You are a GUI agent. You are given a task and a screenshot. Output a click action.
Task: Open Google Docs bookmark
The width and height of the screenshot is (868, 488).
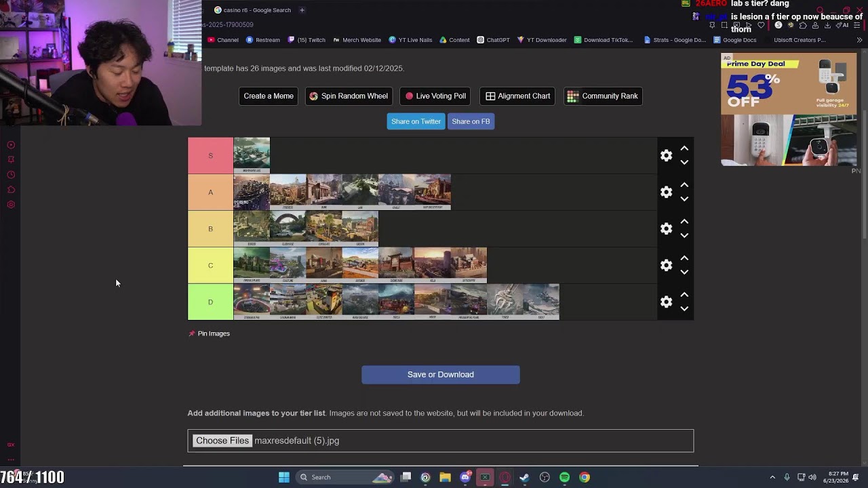pos(734,40)
